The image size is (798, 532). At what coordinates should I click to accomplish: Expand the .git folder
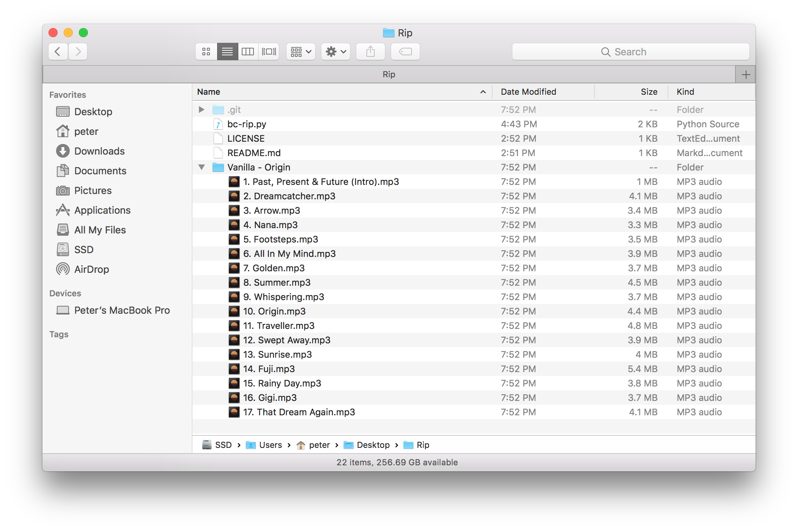point(202,110)
